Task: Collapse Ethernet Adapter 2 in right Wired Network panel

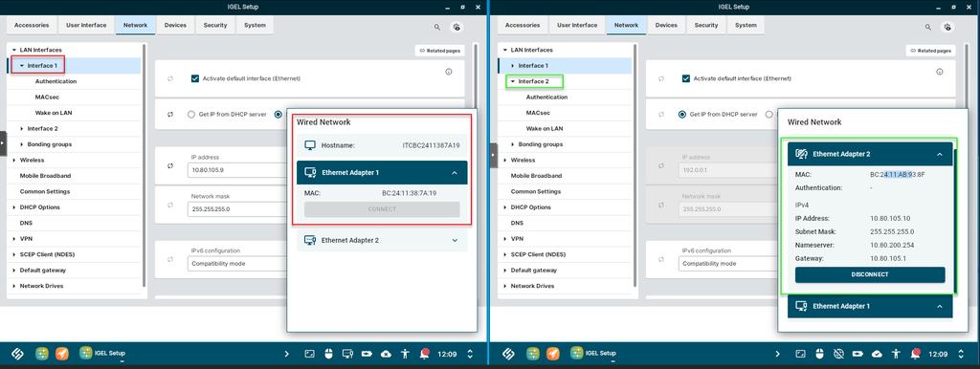Action: point(940,154)
